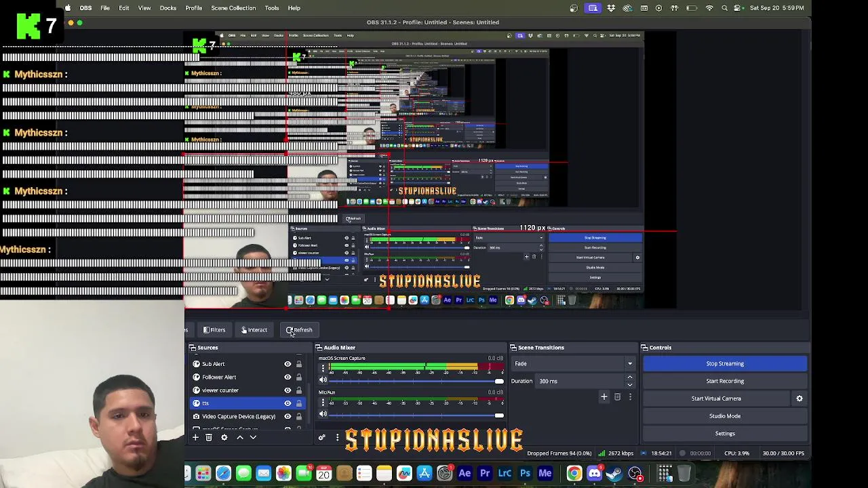This screenshot has width=868, height=488.
Task: Delete scene transition trash icon
Action: click(617, 396)
